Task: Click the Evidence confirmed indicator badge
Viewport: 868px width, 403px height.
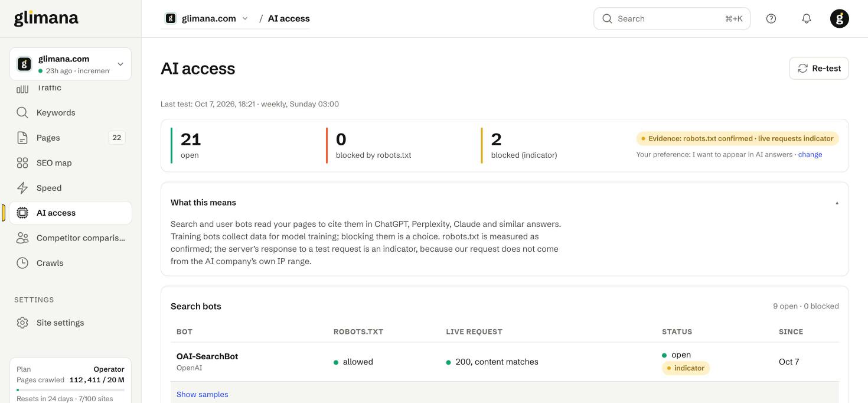Action: (x=738, y=139)
